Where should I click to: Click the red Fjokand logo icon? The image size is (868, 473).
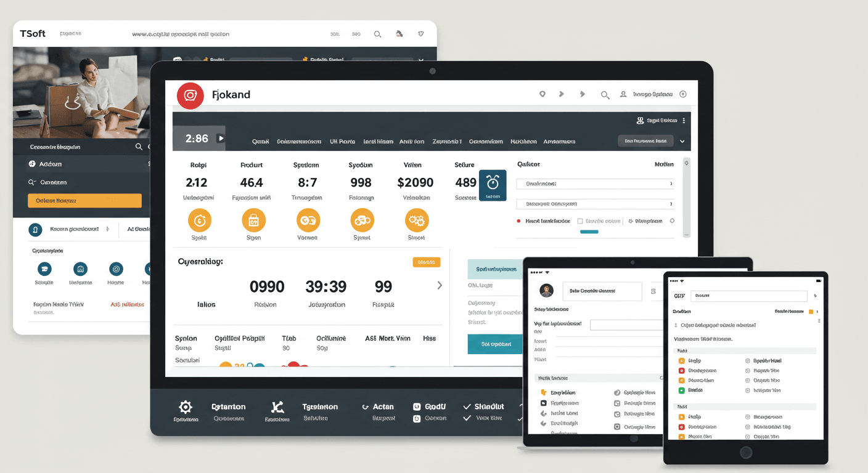point(190,95)
